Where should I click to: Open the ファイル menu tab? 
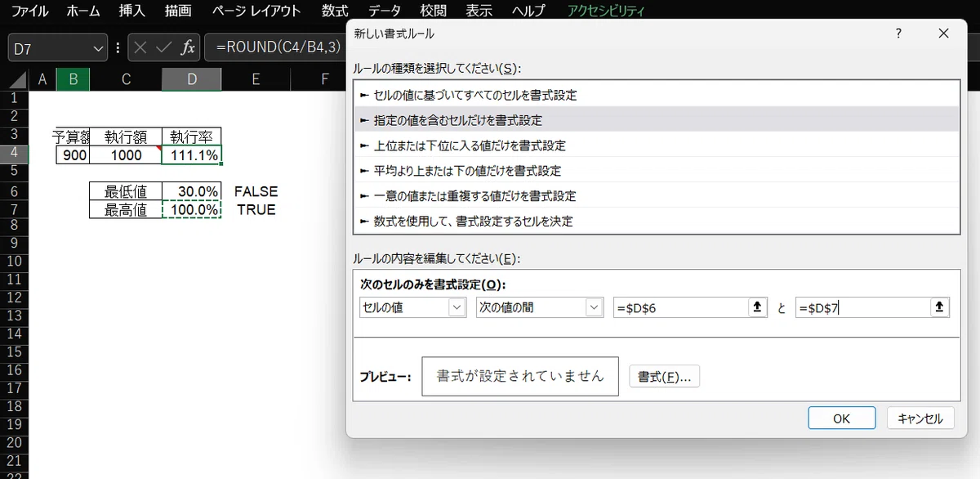[x=30, y=11]
